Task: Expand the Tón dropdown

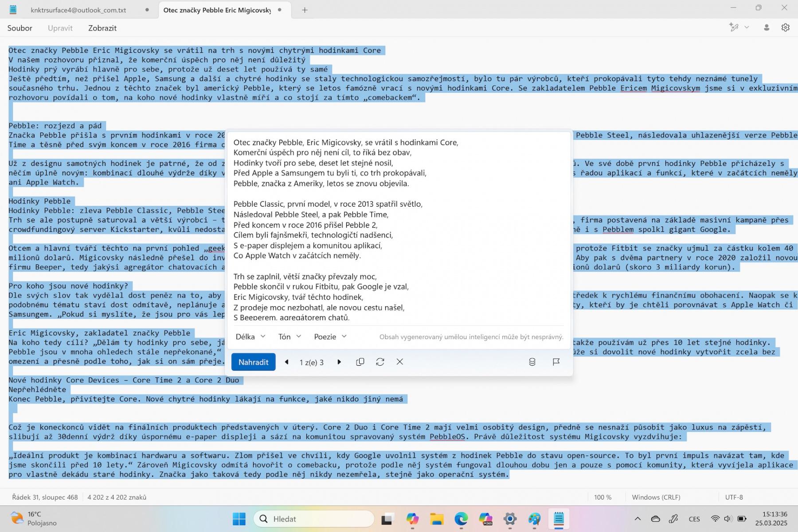Action: coord(289,336)
